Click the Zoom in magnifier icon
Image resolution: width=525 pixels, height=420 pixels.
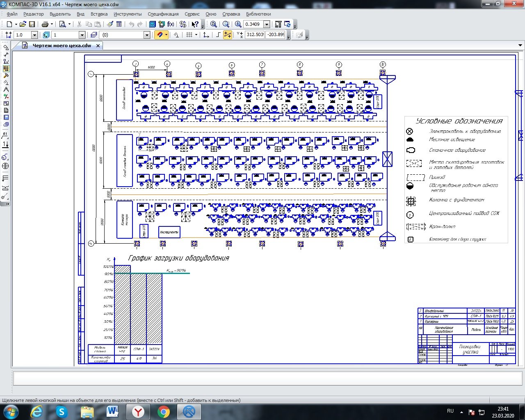(x=238, y=24)
